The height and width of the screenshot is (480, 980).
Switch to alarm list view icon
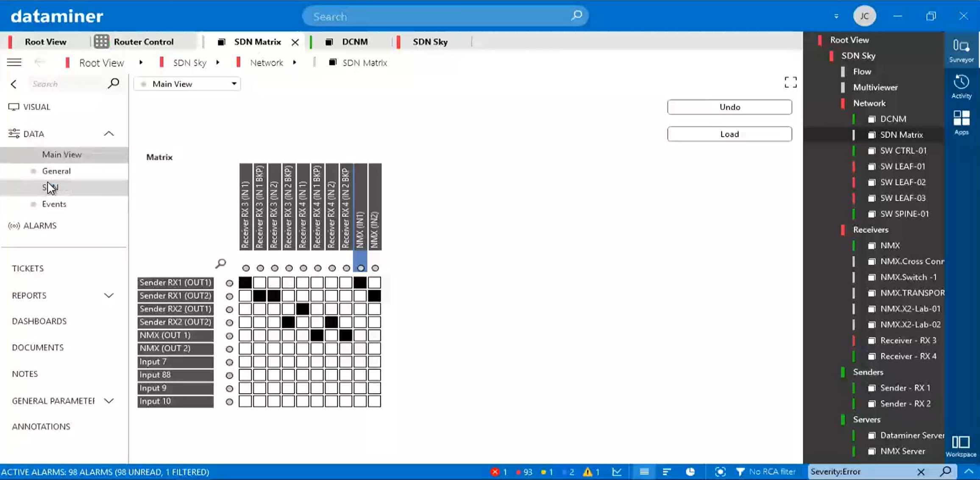click(x=644, y=472)
